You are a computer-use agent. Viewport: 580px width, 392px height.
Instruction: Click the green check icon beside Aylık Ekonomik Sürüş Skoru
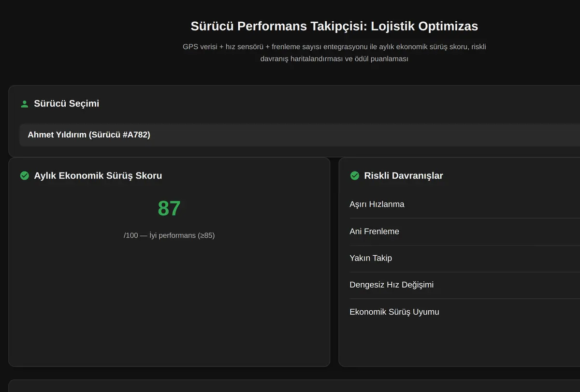25,175
